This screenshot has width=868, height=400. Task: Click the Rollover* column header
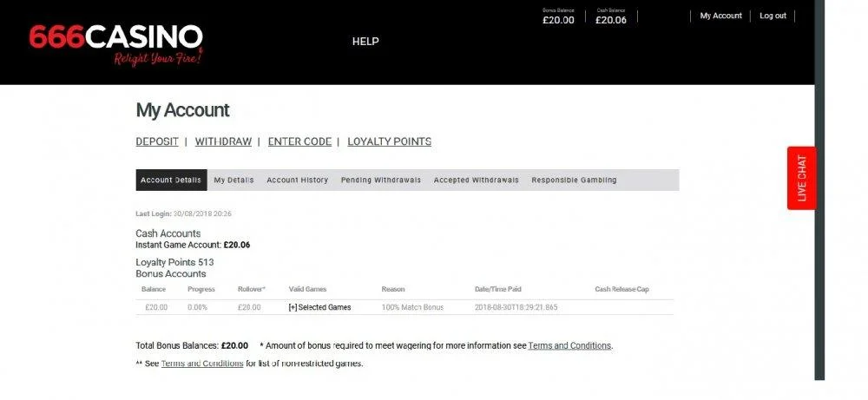coord(252,289)
